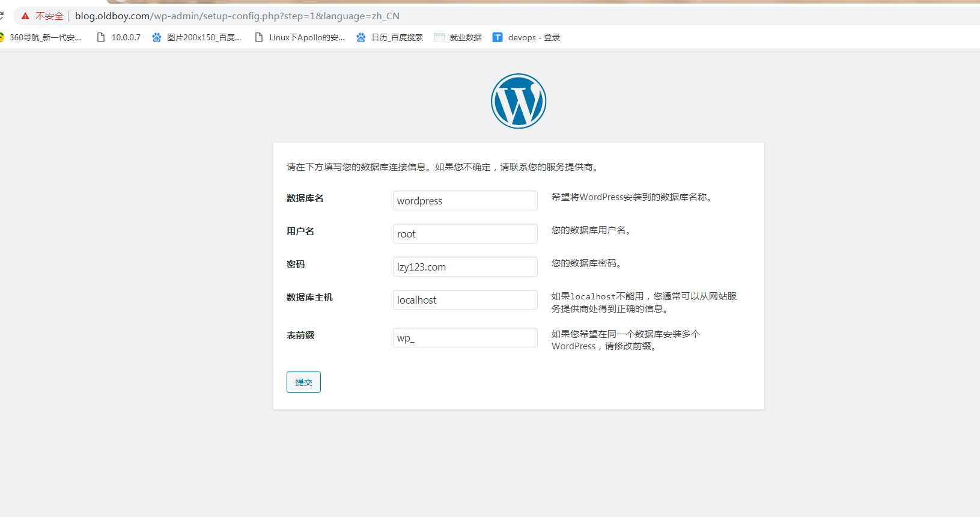The image size is (980, 517).
Task: Click the 用户名 field containing root
Action: (x=465, y=234)
